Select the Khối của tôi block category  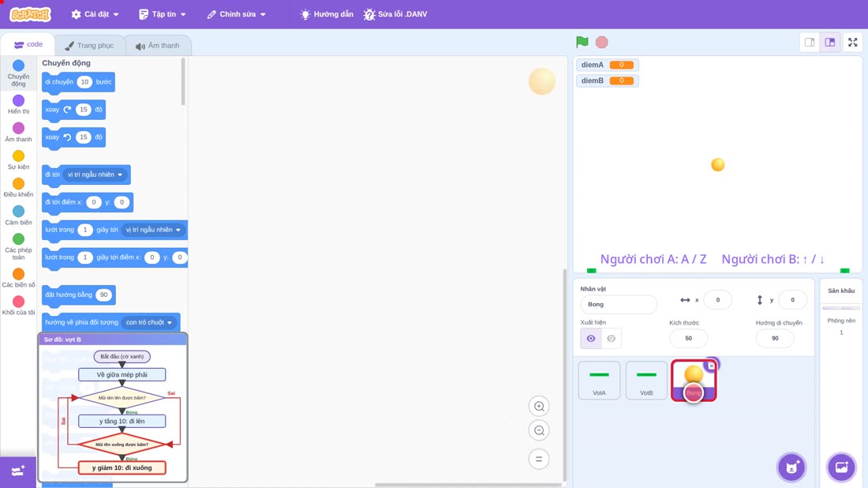point(18,306)
